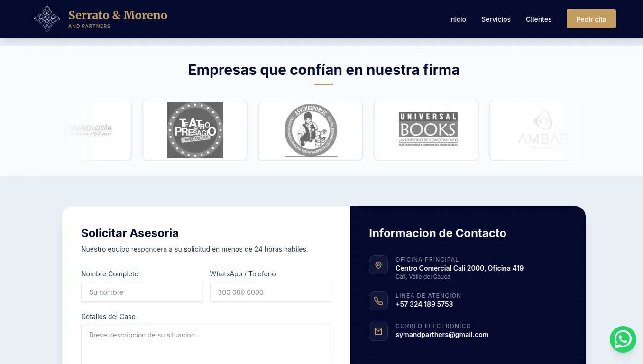The image size is (643, 364).
Task: Open the Servicios navigation item
Action: click(x=496, y=19)
